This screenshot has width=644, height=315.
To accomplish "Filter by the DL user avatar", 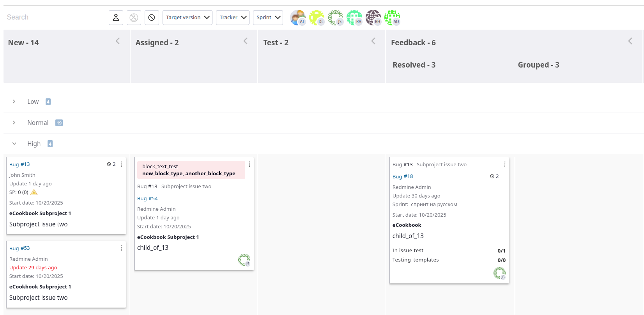I will click(317, 18).
